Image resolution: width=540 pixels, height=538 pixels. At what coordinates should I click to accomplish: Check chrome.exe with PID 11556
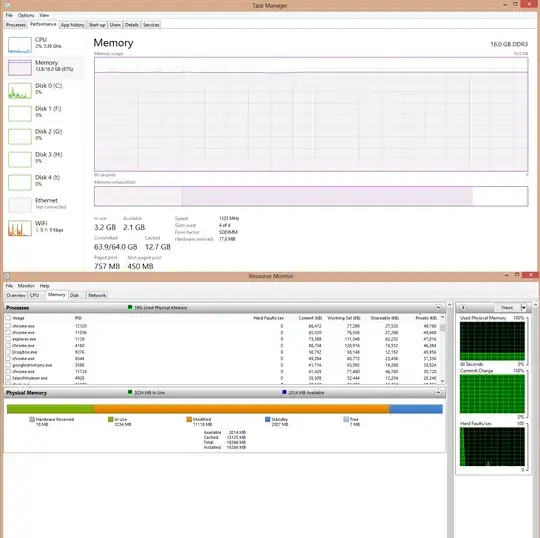point(8,332)
